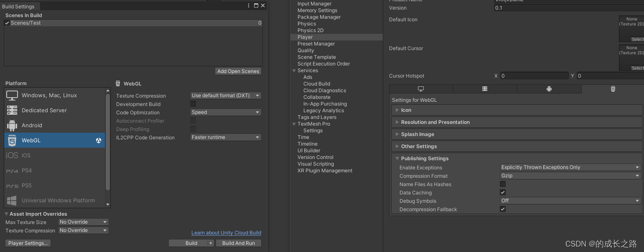Expand Resolution and Presentation section

click(x=517, y=122)
